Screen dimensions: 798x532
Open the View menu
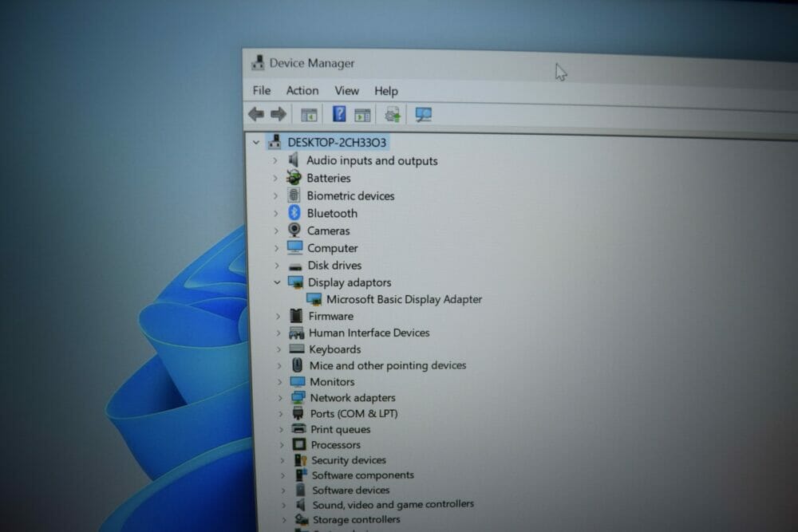(x=346, y=91)
